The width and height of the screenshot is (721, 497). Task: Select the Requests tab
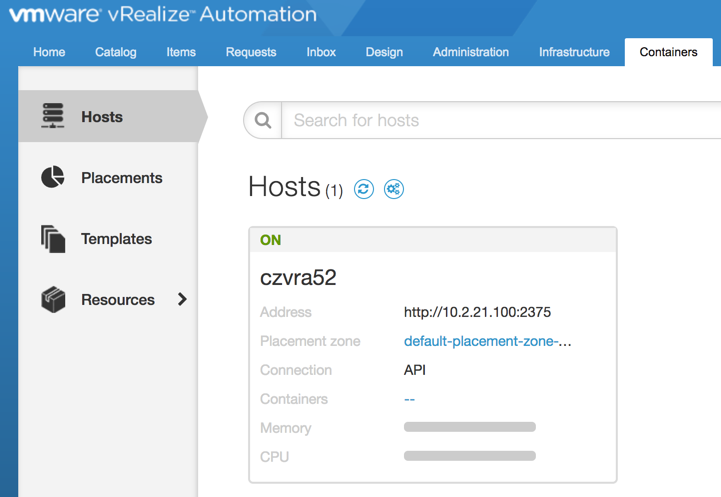251,52
